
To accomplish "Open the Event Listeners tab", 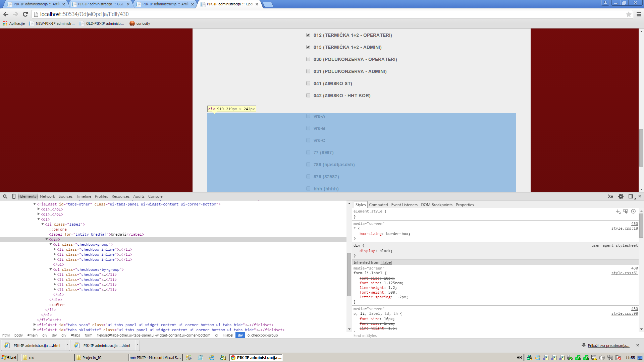I will (404, 205).
